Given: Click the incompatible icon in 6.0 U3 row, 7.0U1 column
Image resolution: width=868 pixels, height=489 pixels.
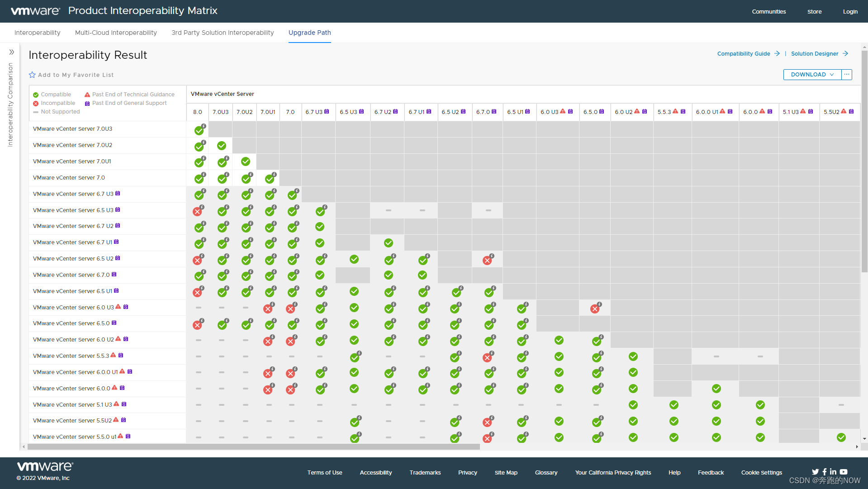Looking at the screenshot, I should pyautogui.click(x=268, y=309).
